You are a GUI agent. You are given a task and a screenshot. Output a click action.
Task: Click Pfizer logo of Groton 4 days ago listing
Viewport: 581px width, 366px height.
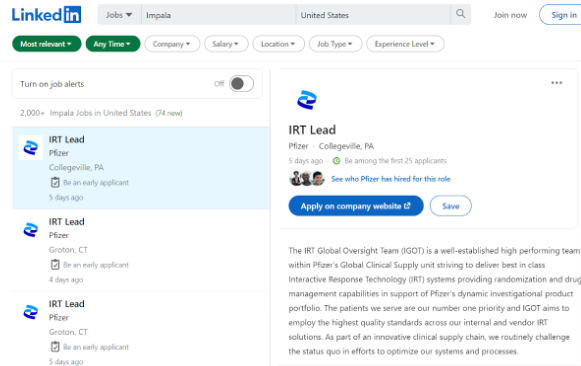click(31, 230)
